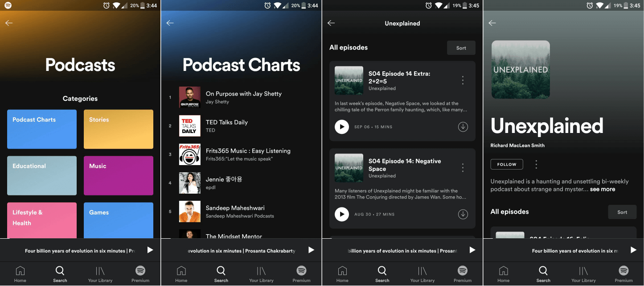Viewport: 644px width, 286px height.
Task: Open S04 Episode 14: Negative Space title
Action: (405, 165)
